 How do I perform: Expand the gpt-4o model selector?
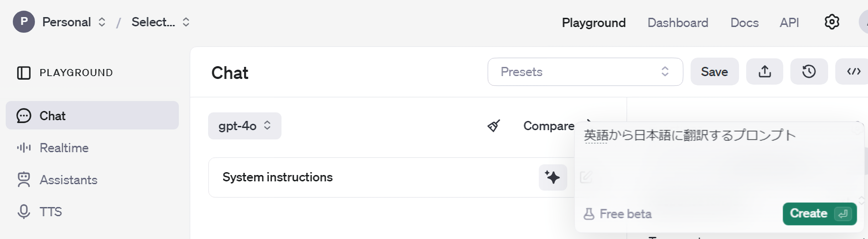pyautogui.click(x=244, y=126)
